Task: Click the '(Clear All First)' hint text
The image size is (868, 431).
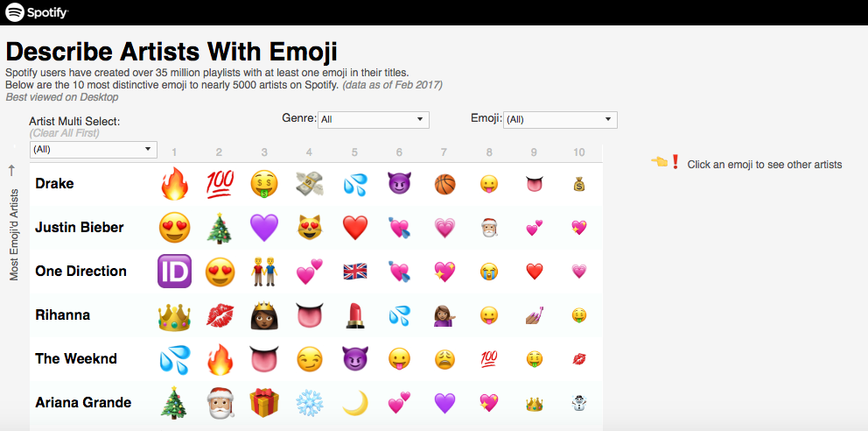Action: coord(64,133)
